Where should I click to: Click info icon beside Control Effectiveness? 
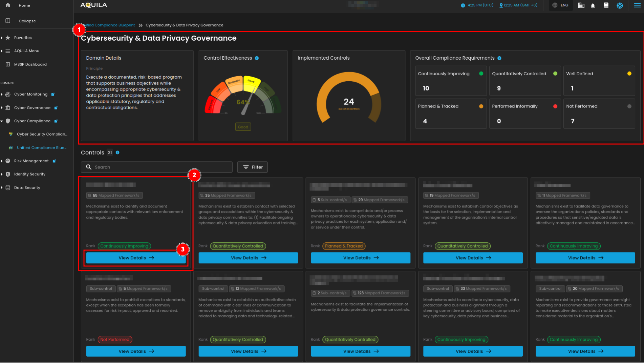pos(257,58)
